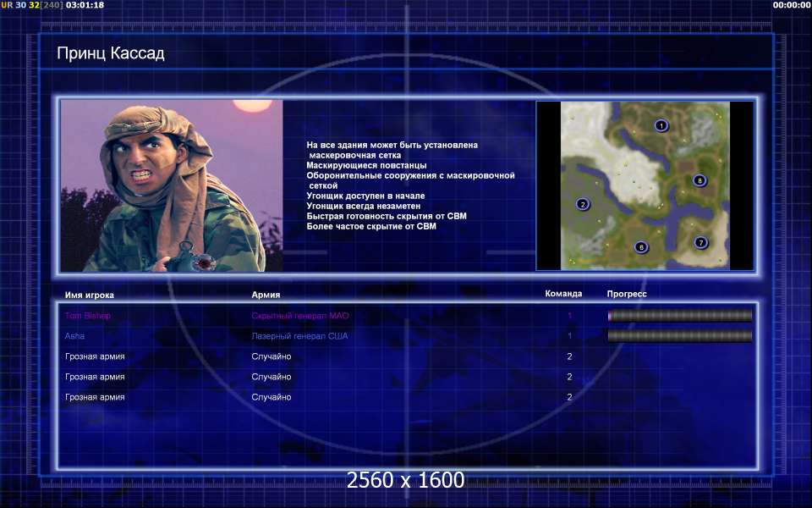Click start position marker 1 on the minimap
The image size is (812, 508).
(x=661, y=125)
